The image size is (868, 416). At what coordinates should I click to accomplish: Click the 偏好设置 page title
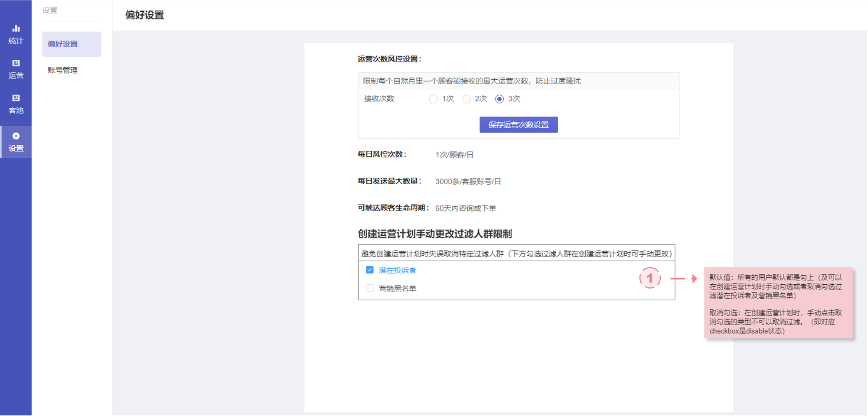(145, 15)
